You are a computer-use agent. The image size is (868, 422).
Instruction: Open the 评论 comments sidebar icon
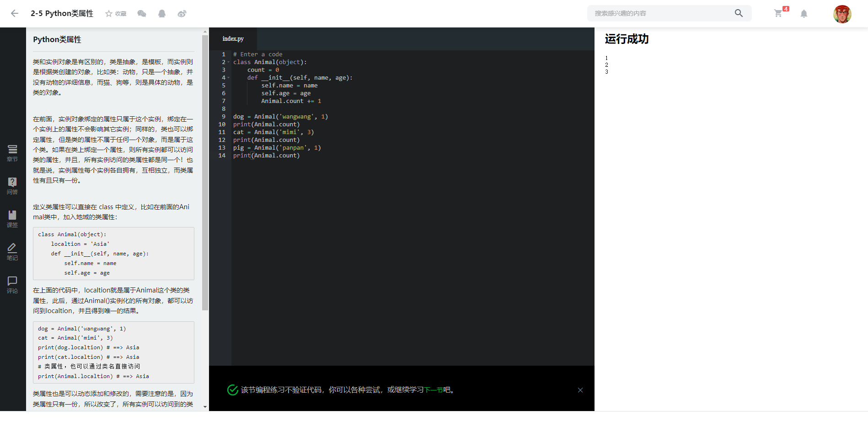tap(12, 285)
